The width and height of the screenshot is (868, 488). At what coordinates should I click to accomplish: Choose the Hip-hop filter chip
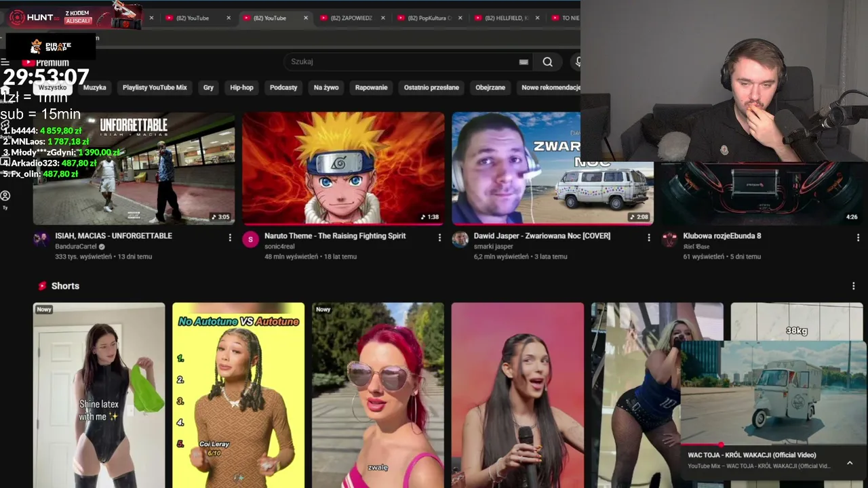241,87
